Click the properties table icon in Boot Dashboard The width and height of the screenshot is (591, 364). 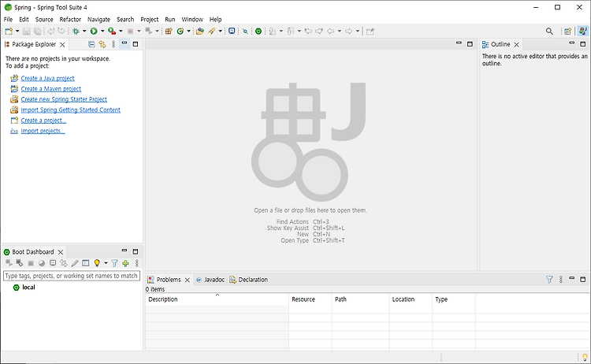coord(86,263)
